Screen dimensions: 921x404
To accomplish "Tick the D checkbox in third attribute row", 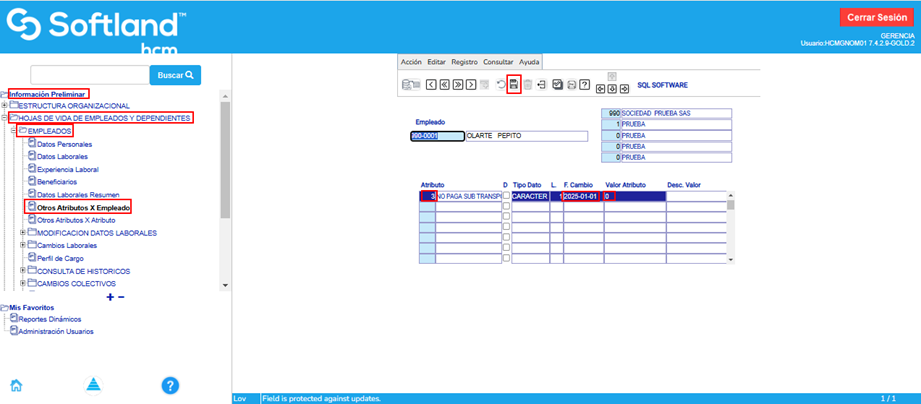I will click(x=506, y=217).
